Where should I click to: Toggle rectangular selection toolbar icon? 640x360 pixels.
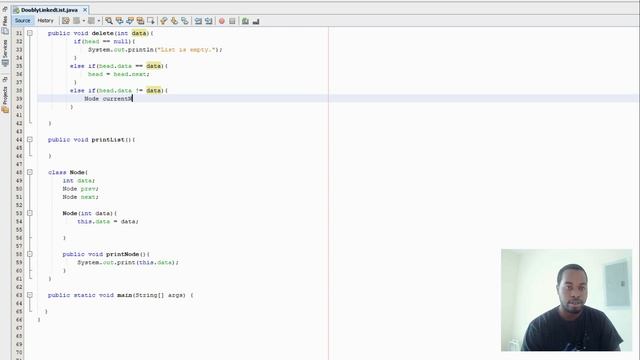(x=151, y=21)
